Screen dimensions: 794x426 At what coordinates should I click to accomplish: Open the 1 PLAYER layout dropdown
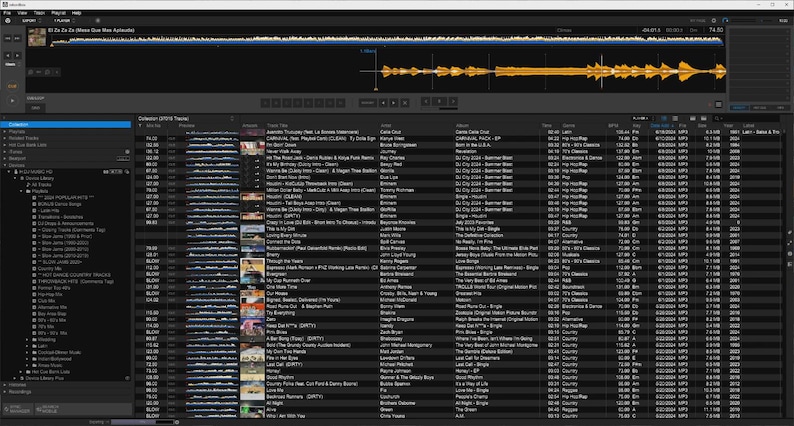[64, 21]
